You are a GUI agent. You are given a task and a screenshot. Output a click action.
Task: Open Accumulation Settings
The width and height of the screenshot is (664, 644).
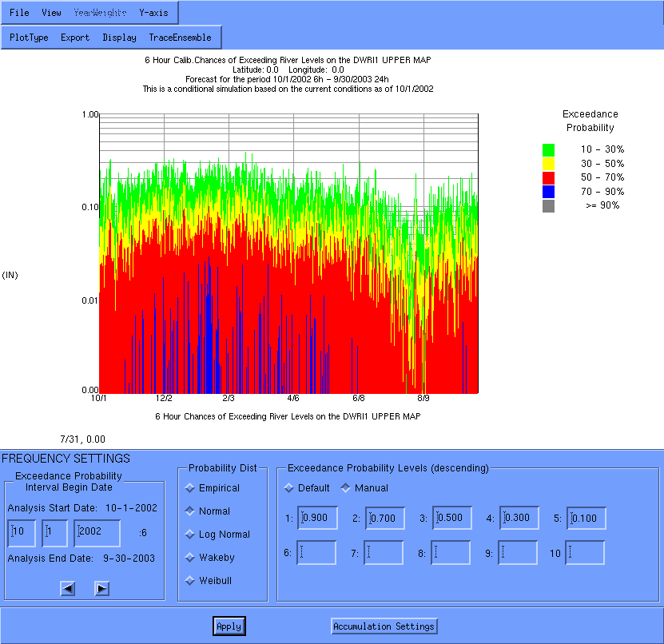tap(384, 626)
